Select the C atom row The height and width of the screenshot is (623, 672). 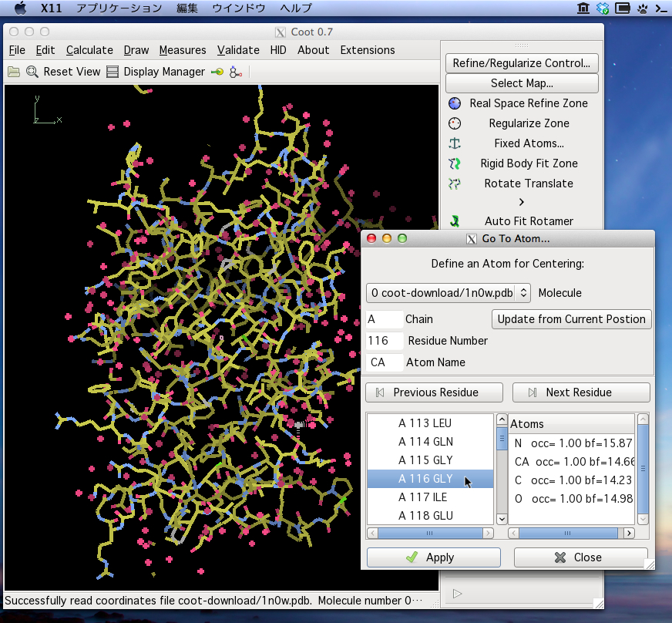tap(571, 480)
